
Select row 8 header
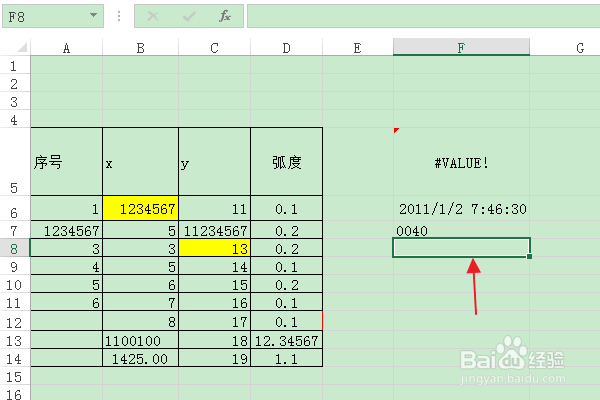click(x=15, y=248)
